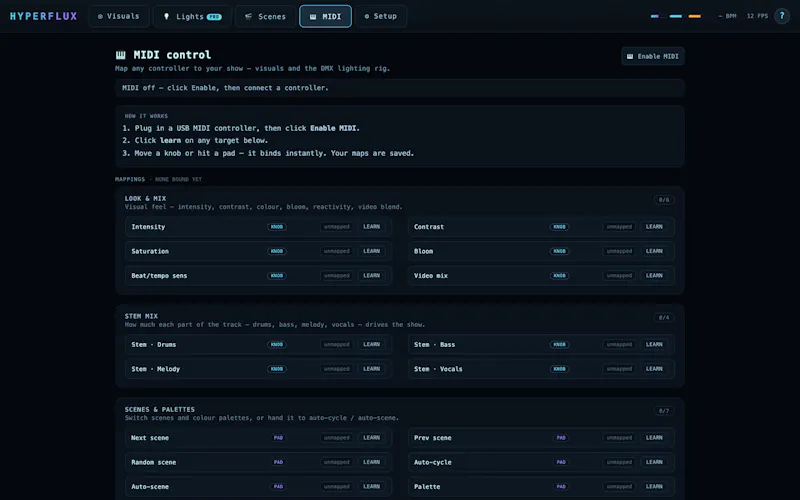Click the cyan indicator bar in header
Viewport: 800px width, 500px height.
click(x=676, y=16)
